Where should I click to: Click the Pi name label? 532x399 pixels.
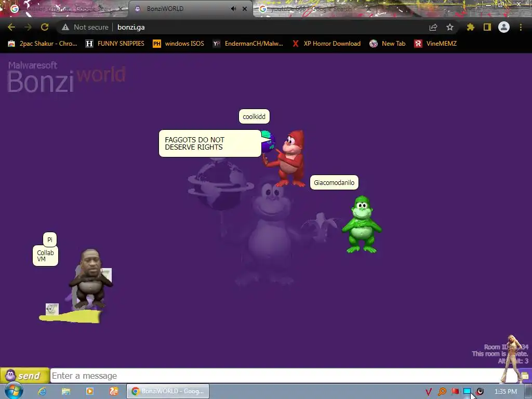pyautogui.click(x=50, y=240)
